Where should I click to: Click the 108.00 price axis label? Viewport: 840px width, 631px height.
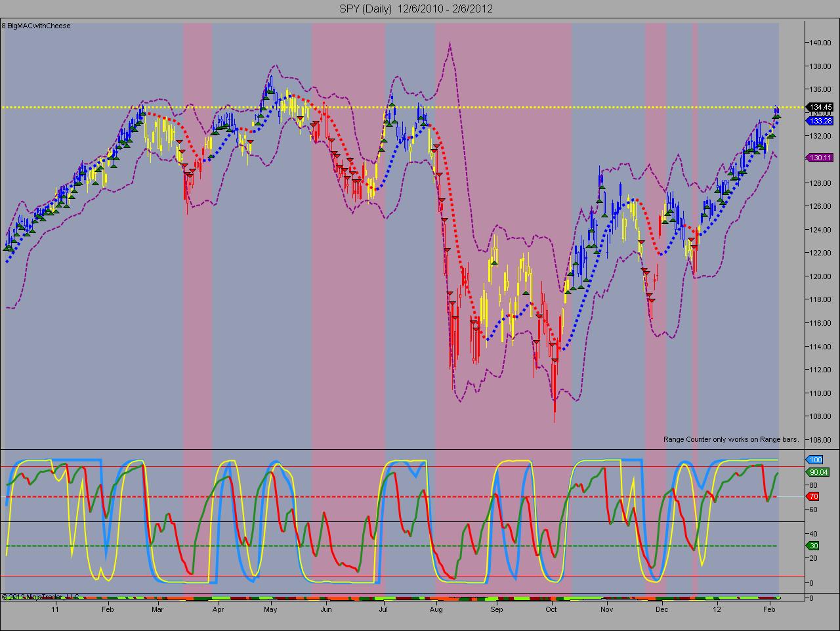click(x=821, y=416)
